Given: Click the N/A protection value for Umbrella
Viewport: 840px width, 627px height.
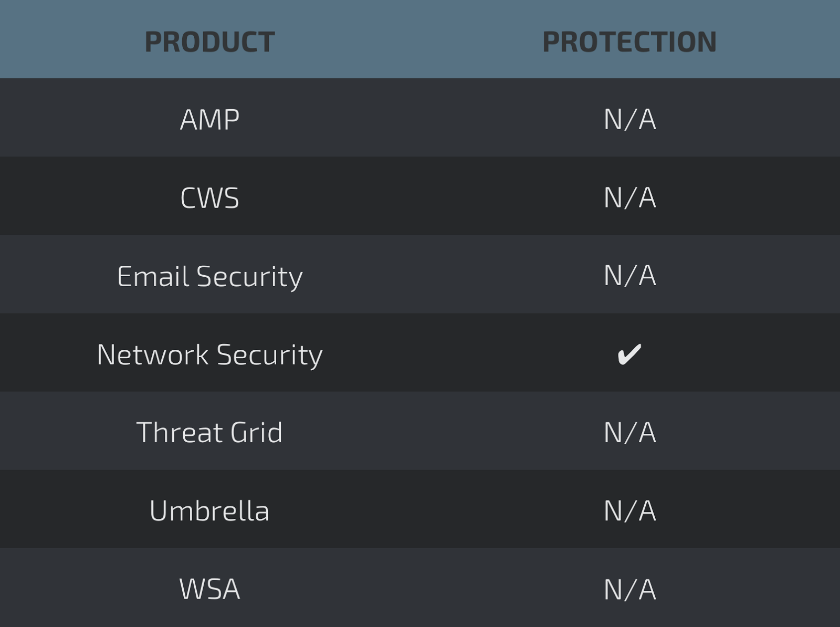Looking at the screenshot, I should coord(629,510).
